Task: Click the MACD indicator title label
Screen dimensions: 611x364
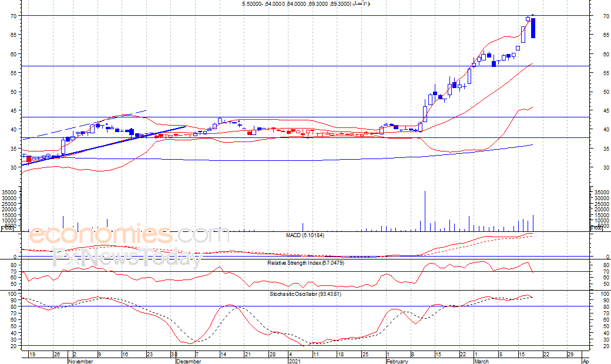Action: (x=305, y=235)
